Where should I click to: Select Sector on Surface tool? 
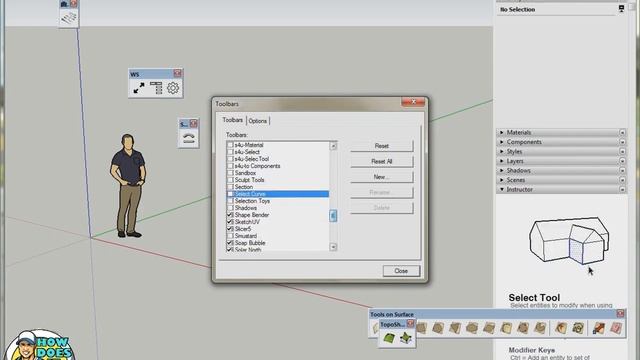click(540, 328)
